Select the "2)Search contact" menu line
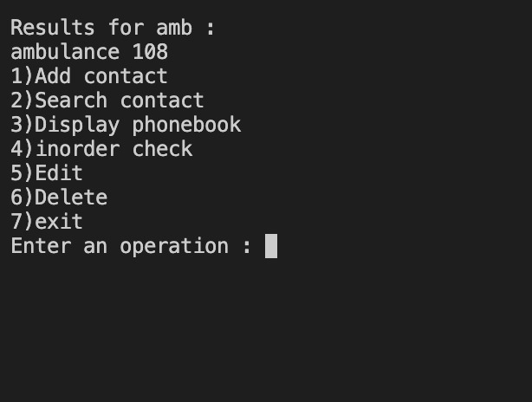The height and width of the screenshot is (402, 532). 107,100
